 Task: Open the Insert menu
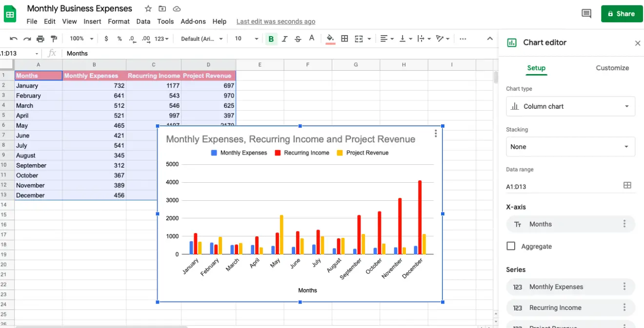point(92,21)
